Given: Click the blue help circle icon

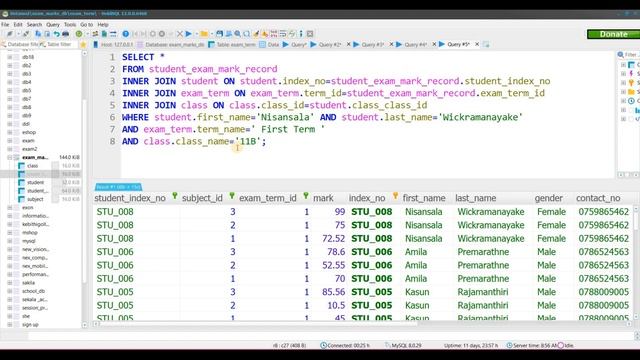Looking at the screenshot, I should [126, 34].
